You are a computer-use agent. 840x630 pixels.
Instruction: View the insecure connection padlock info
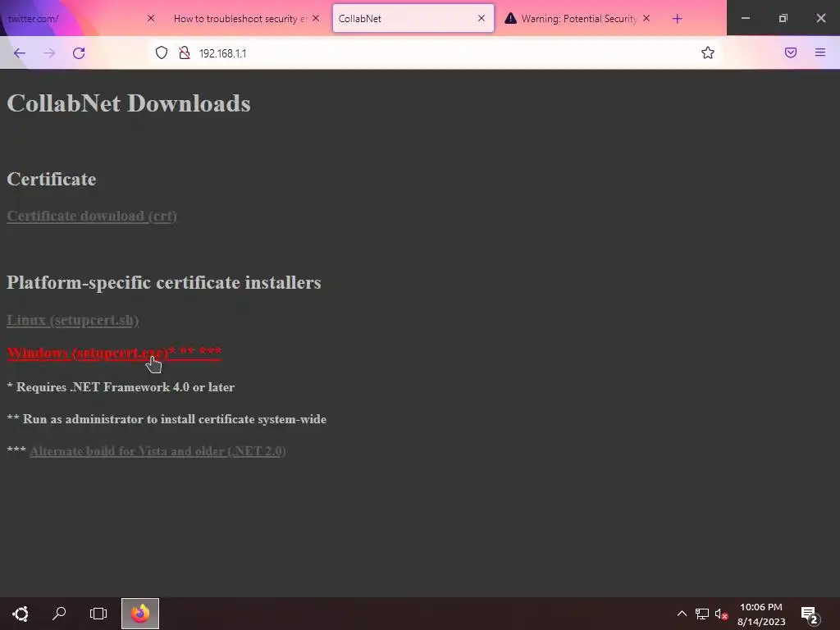[185, 53]
